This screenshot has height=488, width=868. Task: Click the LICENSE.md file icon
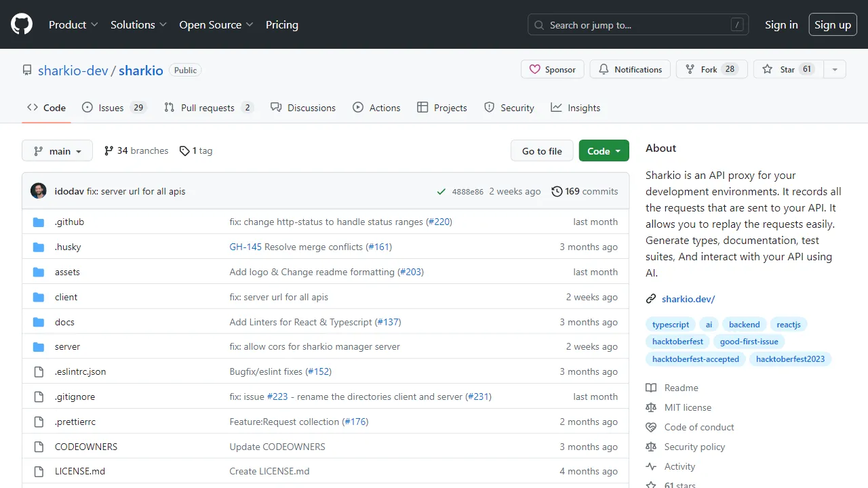pyautogui.click(x=39, y=471)
